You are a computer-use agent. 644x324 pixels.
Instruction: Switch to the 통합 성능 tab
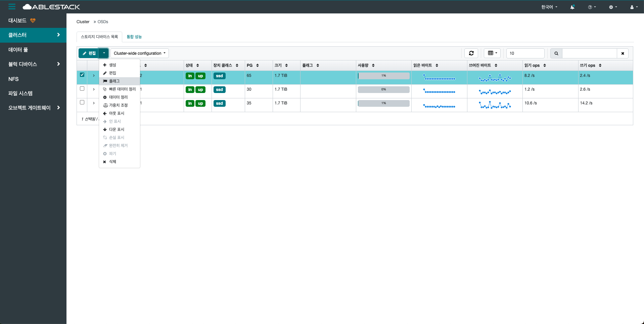[x=134, y=37]
